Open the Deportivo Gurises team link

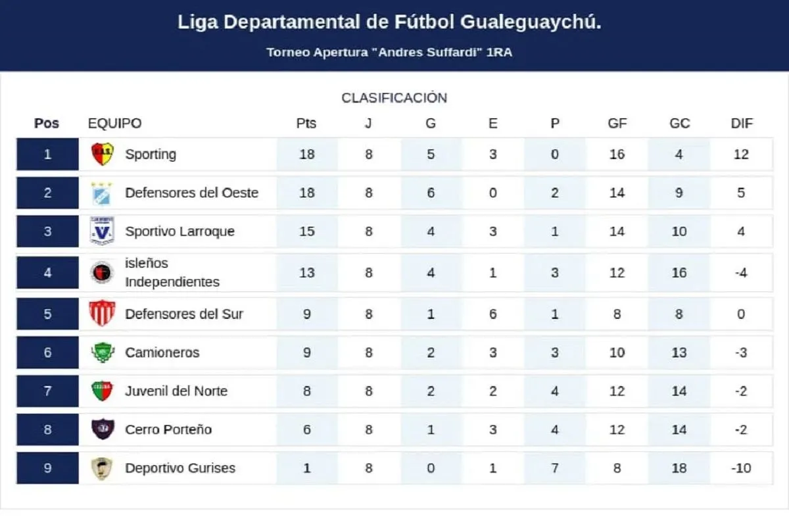[180, 468]
